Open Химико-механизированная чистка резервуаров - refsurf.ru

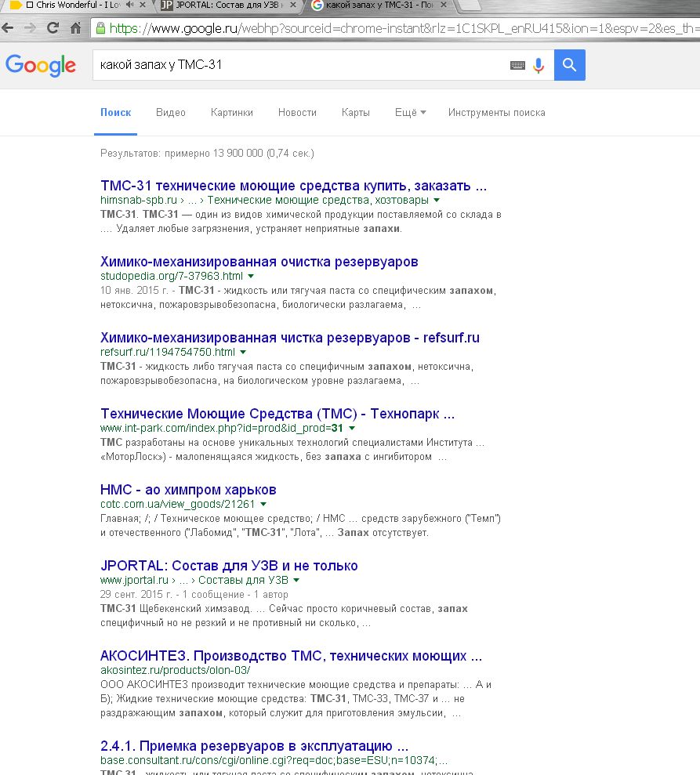290,338
